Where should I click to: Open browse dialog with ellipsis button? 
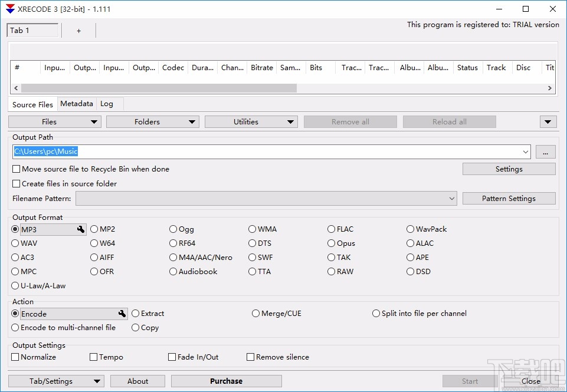(545, 152)
